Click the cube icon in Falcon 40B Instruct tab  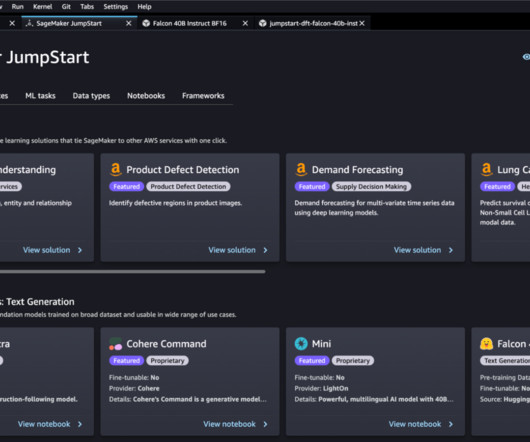tap(146, 23)
